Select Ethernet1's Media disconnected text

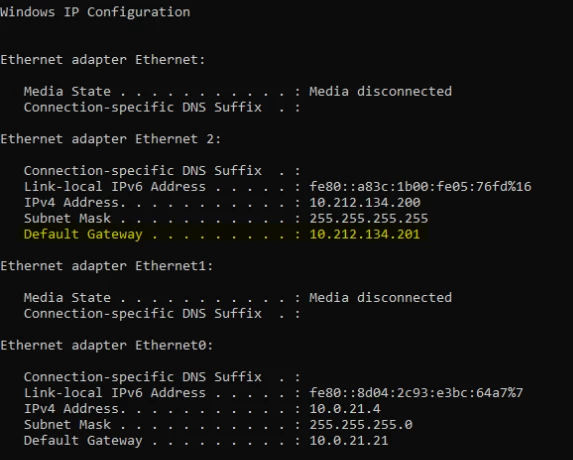[380, 297]
